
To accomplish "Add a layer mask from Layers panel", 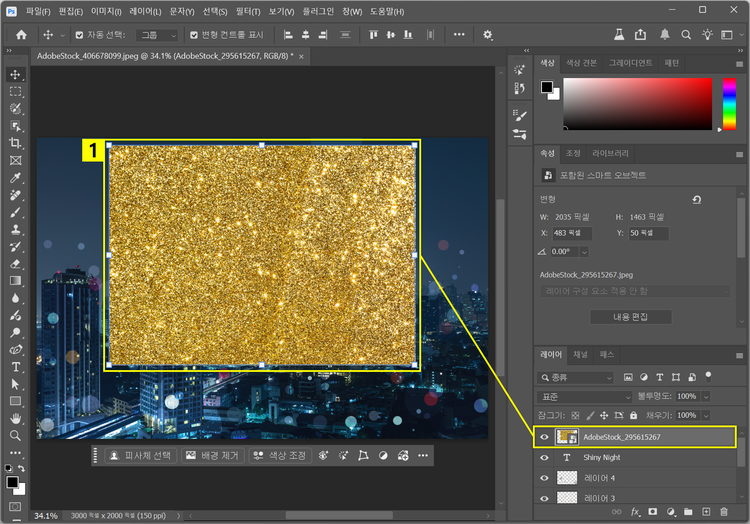I will pyautogui.click(x=652, y=512).
